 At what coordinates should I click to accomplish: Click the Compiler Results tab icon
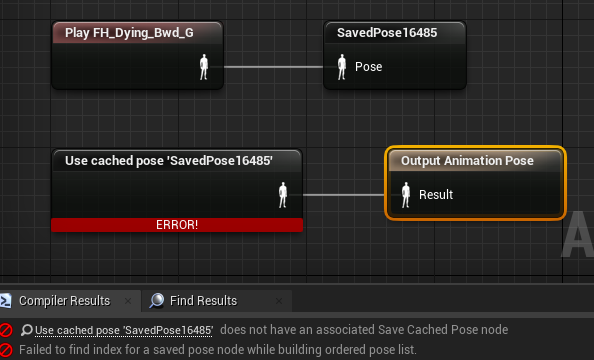pos(5,301)
